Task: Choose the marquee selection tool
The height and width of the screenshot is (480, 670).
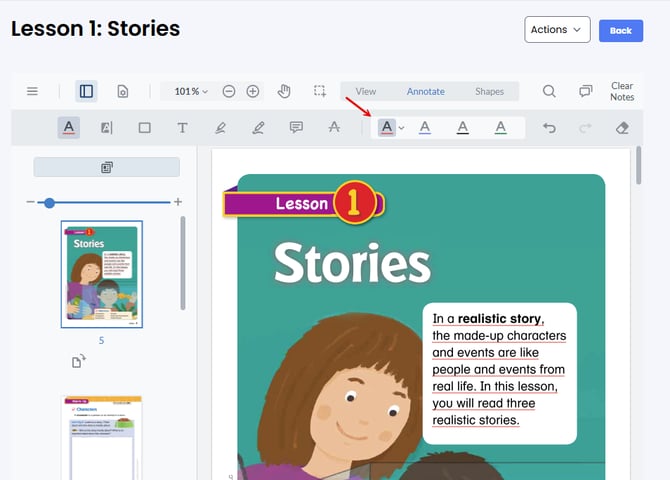Action: pyautogui.click(x=319, y=91)
